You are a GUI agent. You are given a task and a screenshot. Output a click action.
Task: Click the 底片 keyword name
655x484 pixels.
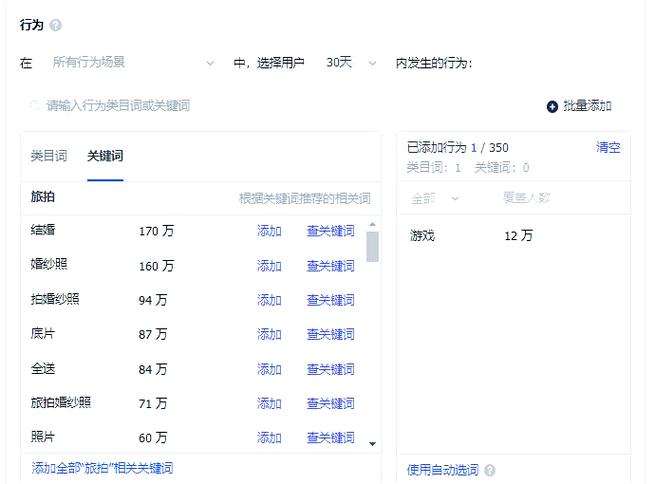click(x=43, y=333)
